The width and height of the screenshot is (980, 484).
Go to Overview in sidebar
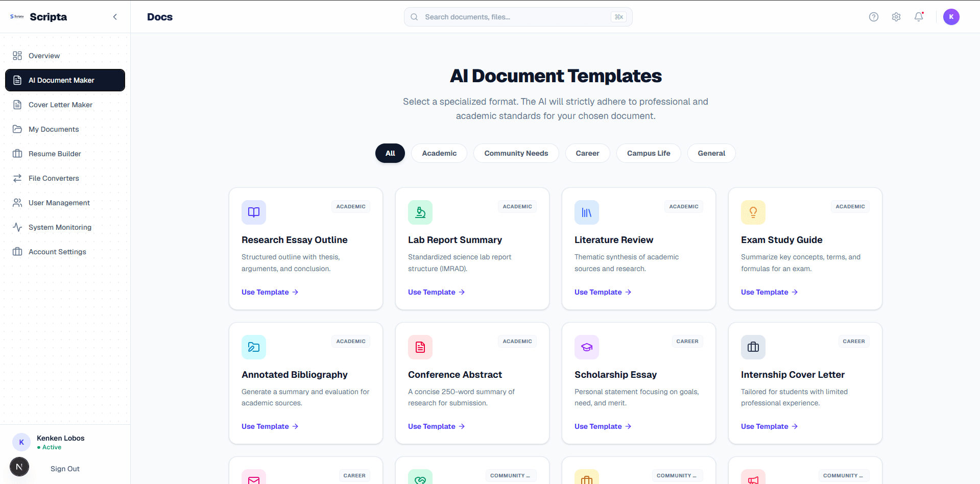65,56
